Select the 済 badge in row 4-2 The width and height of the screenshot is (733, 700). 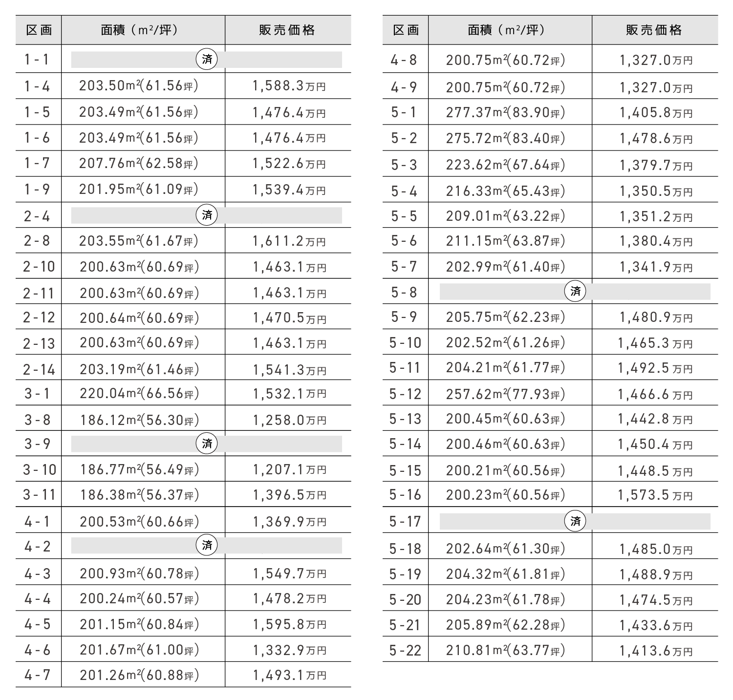click(x=207, y=545)
